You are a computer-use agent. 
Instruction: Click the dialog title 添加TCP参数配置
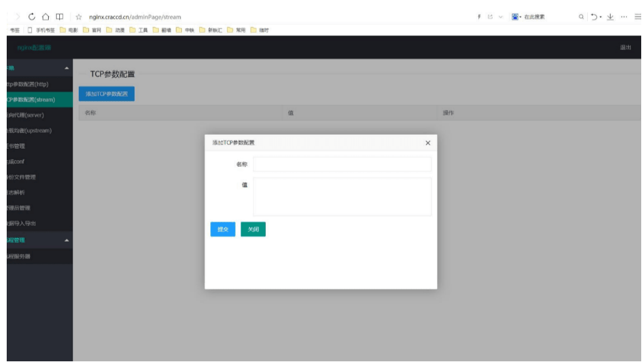[233, 143]
